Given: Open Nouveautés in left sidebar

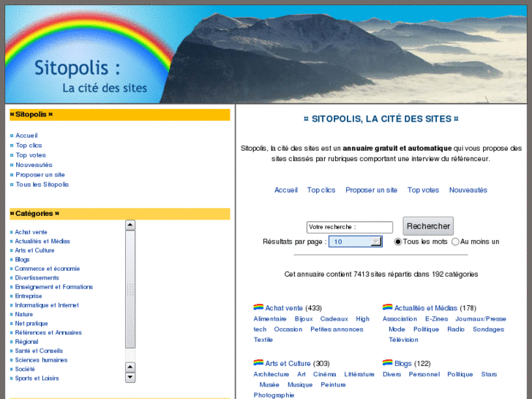Looking at the screenshot, I should click(34, 165).
